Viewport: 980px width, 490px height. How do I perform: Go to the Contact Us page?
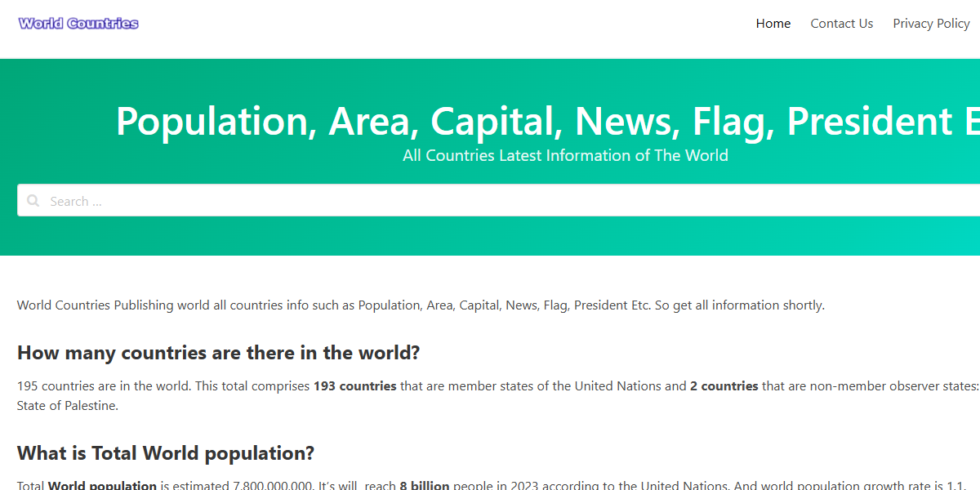(x=841, y=24)
